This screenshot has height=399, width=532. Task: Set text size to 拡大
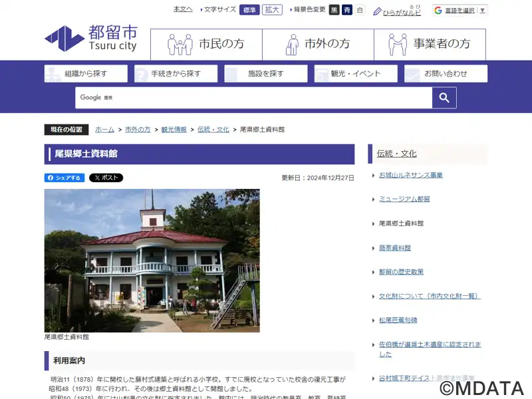pos(272,10)
